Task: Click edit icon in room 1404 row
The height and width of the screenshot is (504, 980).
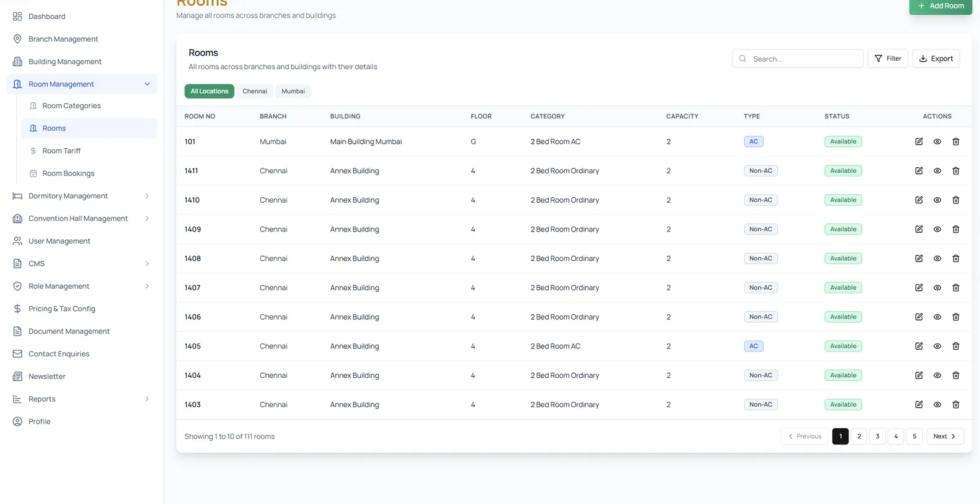Action: click(x=919, y=375)
